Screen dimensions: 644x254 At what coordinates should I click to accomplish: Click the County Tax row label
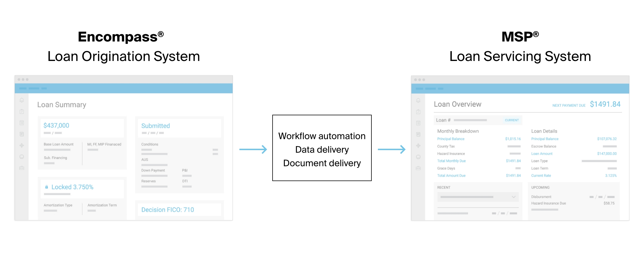(446, 146)
